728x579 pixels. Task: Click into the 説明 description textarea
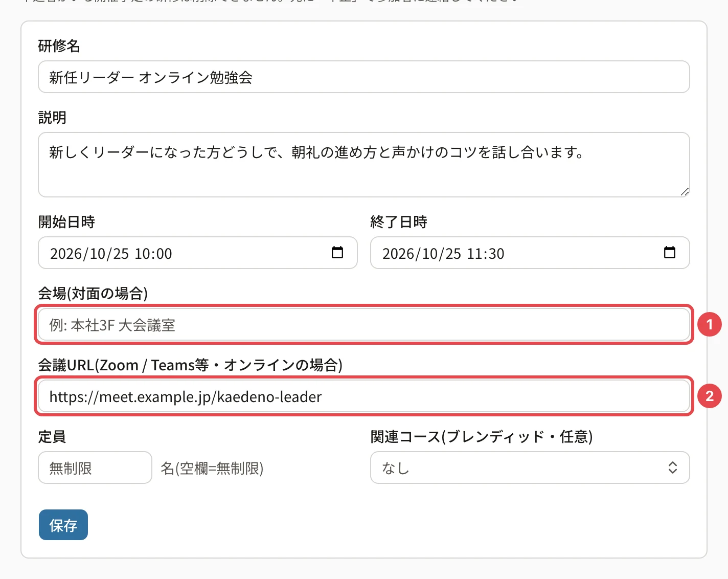tap(364, 165)
